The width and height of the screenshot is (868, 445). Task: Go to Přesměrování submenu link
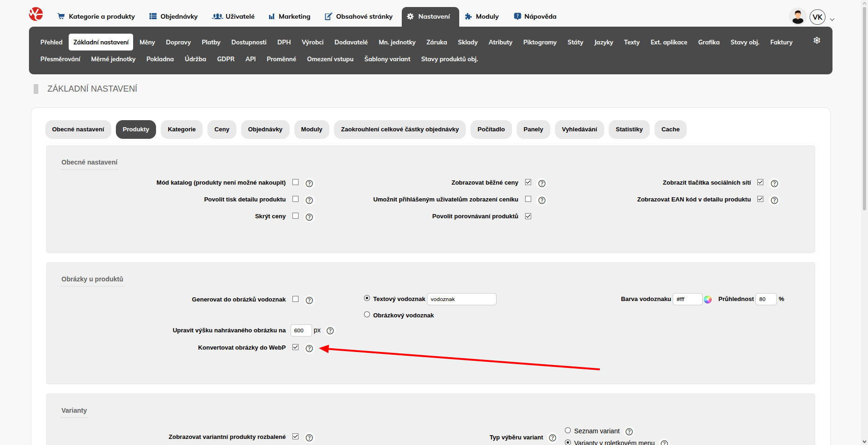(x=60, y=59)
